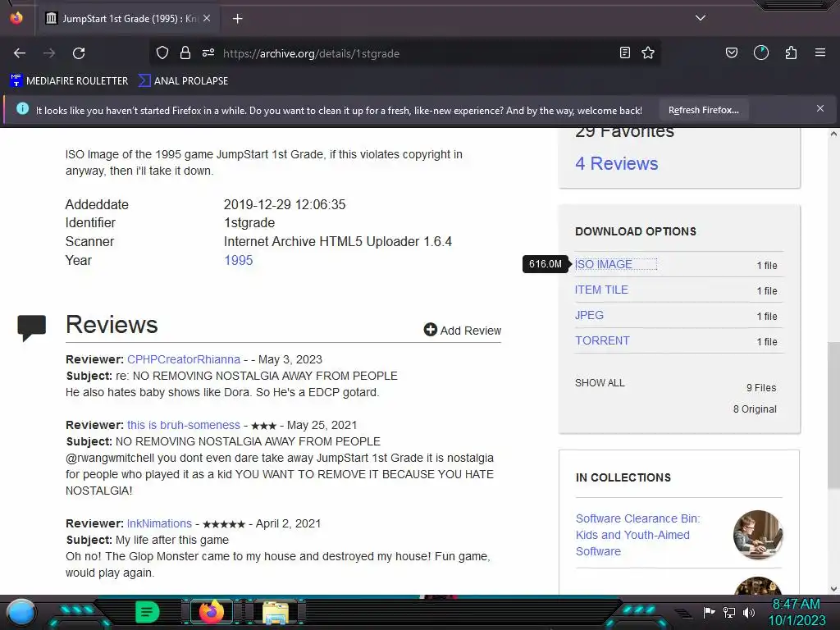840x630 pixels.
Task: Click the info icon in notification bar
Action: (22, 109)
